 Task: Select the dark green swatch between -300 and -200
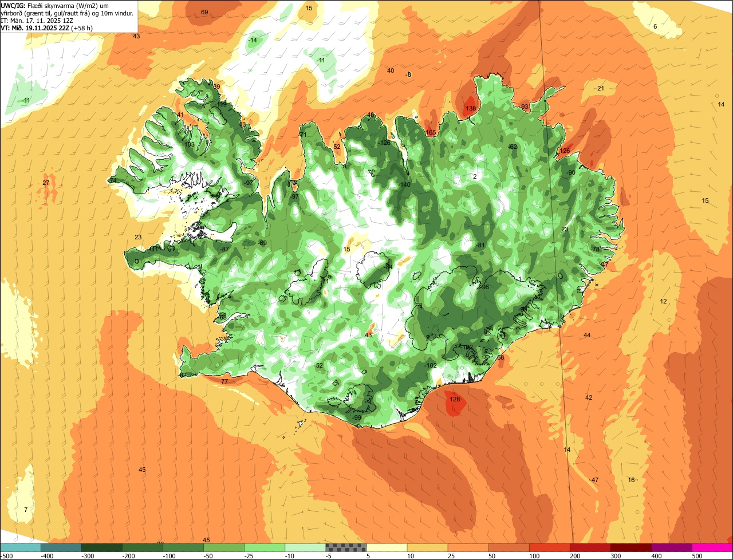(x=101, y=547)
